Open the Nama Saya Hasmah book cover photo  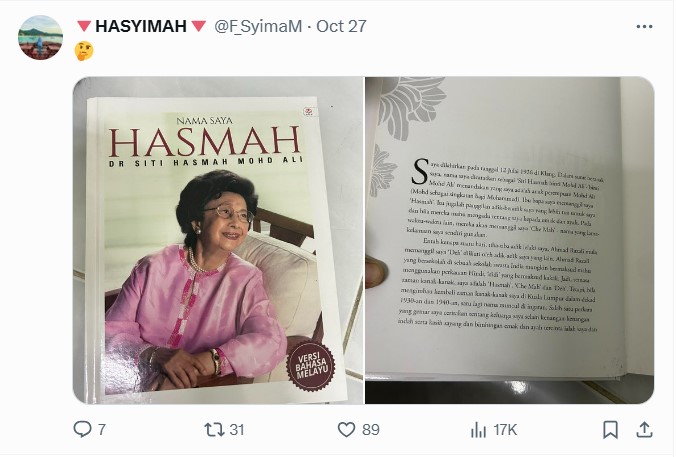click(x=218, y=241)
